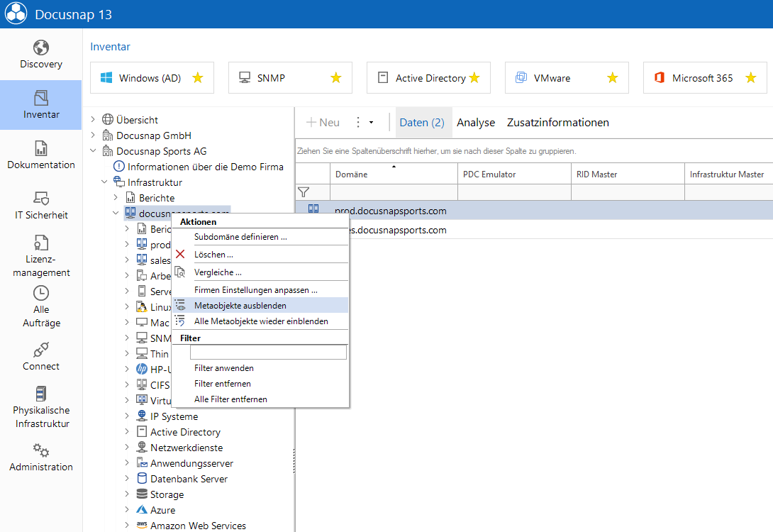Image resolution: width=773 pixels, height=532 pixels.
Task: Toggle favorite star on Active Directory tile
Action: [x=474, y=78]
